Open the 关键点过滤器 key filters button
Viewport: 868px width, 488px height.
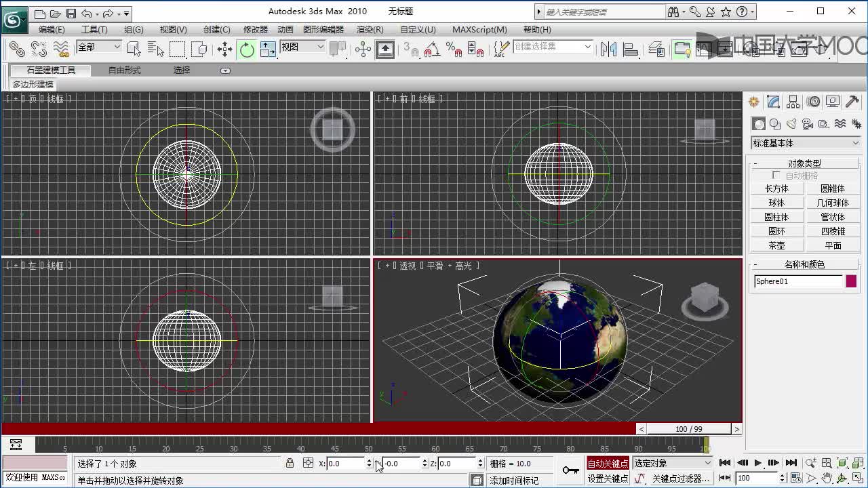(x=681, y=479)
